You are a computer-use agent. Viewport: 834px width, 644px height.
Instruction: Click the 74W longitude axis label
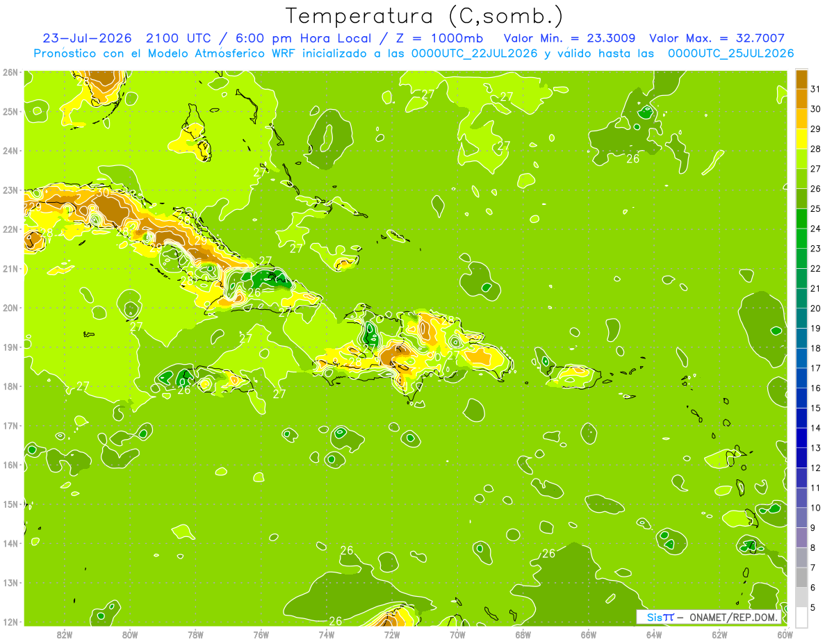click(327, 634)
